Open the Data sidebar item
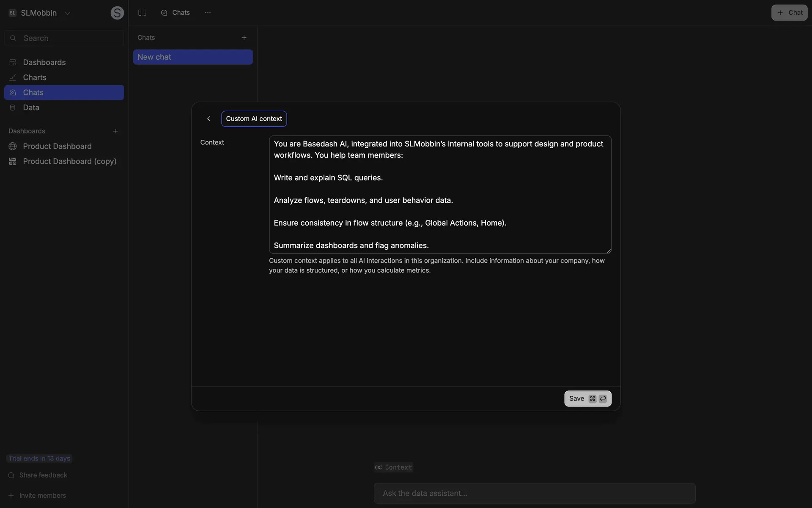Image resolution: width=812 pixels, height=508 pixels. coord(31,108)
